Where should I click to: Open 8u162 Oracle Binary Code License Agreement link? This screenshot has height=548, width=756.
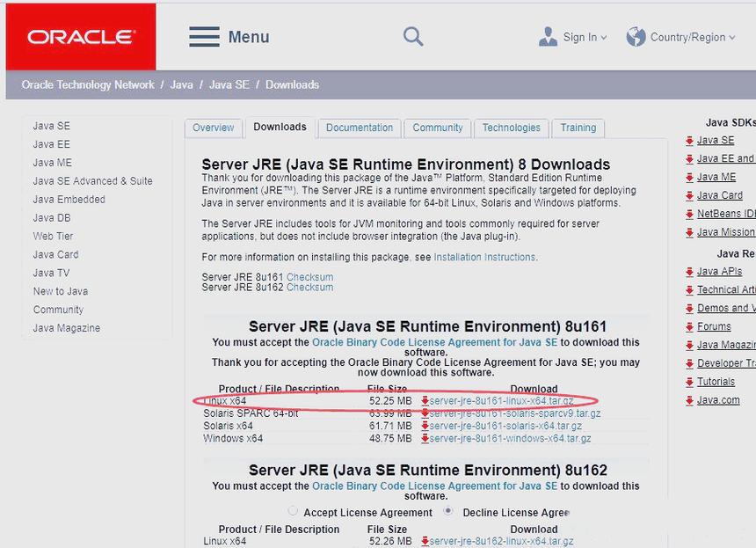[434, 486]
